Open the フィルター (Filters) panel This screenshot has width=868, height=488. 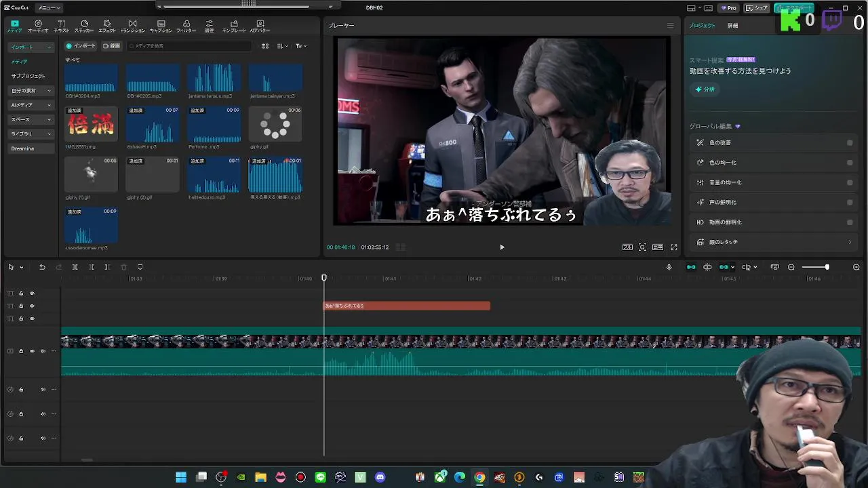pos(186,26)
